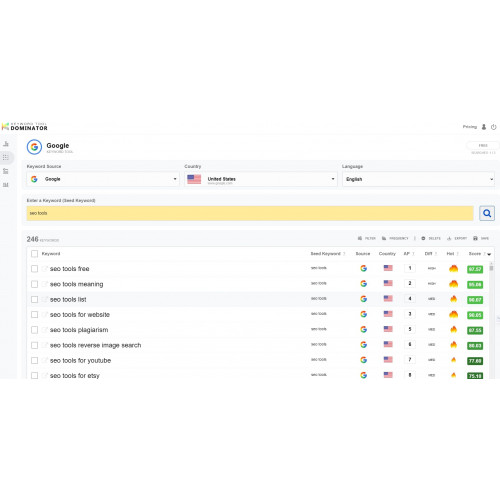Click the edit icon beside 'seo tools list'
Image resolution: width=500 pixels, height=500 pixels.
45,299
